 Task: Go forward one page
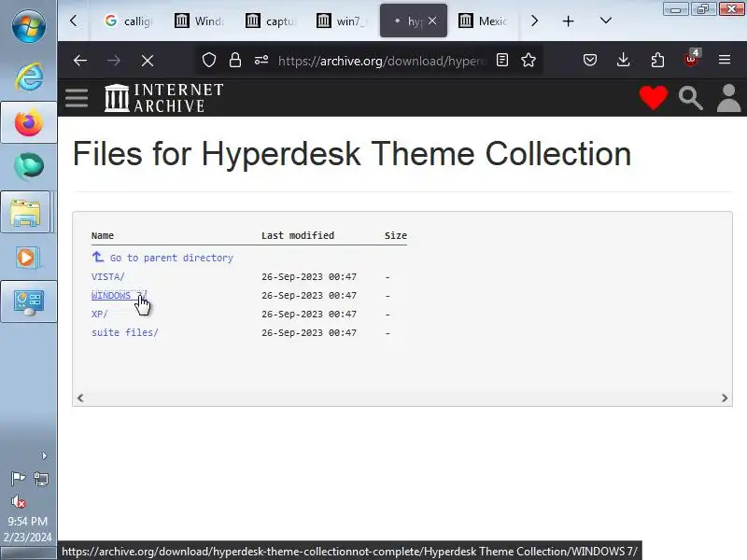pos(113,61)
